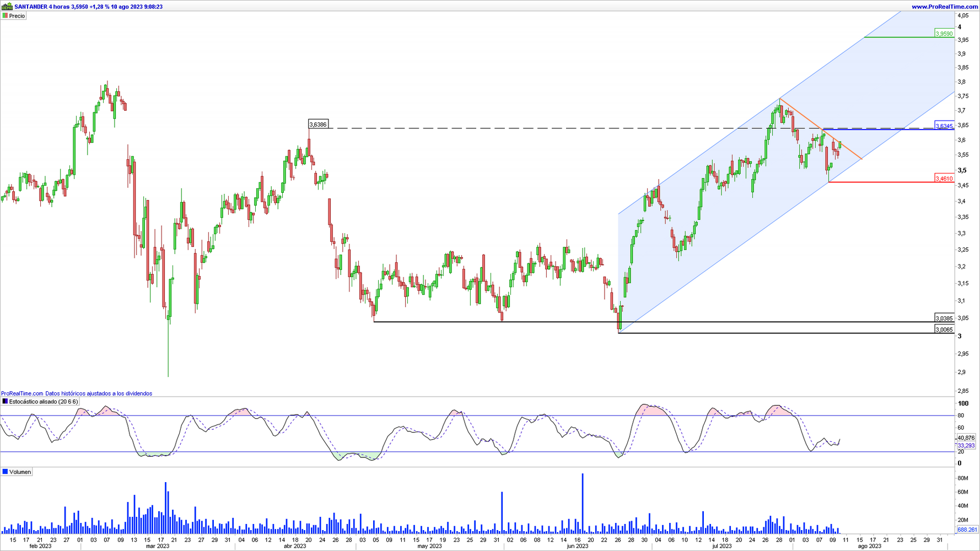The height and width of the screenshot is (551, 980).
Task: Click the red 3,4610 stop price label
Action: click(944, 179)
